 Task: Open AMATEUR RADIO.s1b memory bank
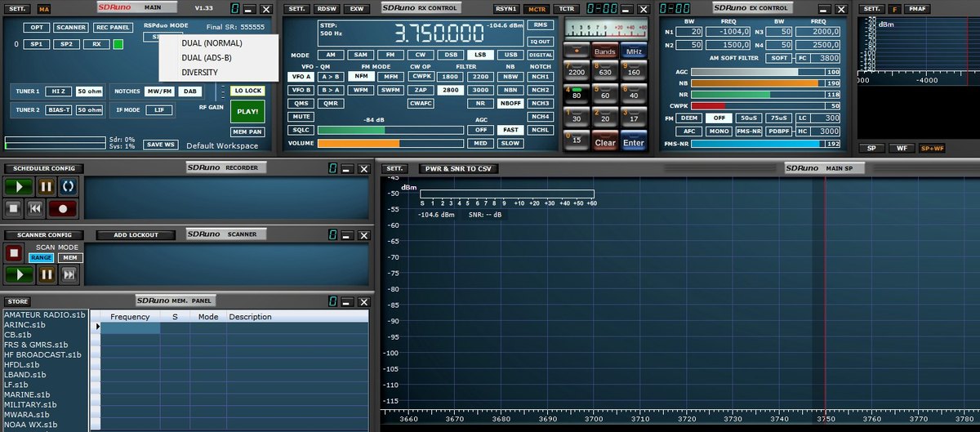pyautogui.click(x=44, y=314)
